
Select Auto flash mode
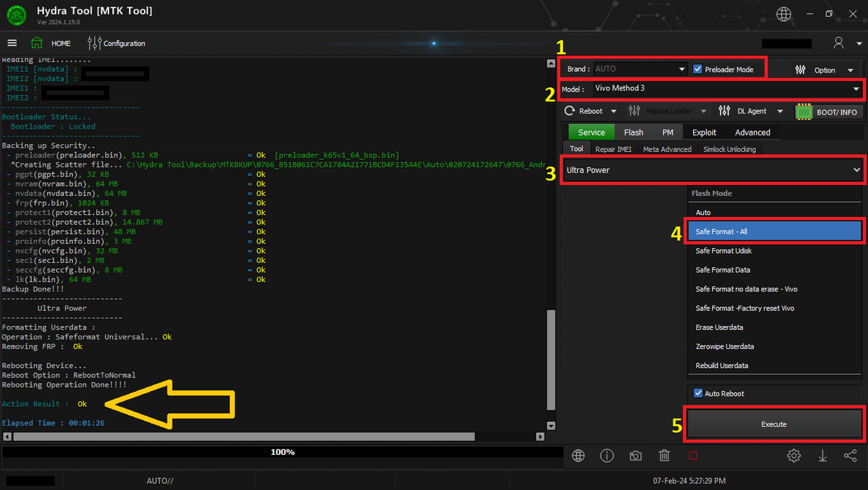[x=774, y=213]
